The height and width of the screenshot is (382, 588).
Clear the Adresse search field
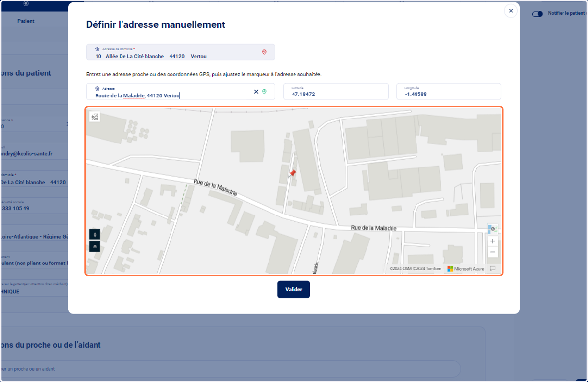pos(256,92)
